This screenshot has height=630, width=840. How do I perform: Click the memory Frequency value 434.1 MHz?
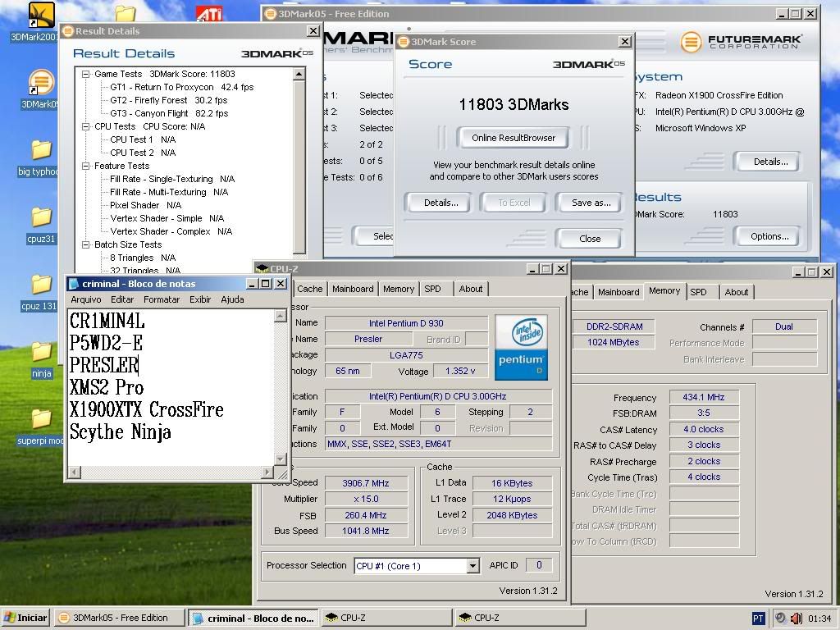[703, 397]
